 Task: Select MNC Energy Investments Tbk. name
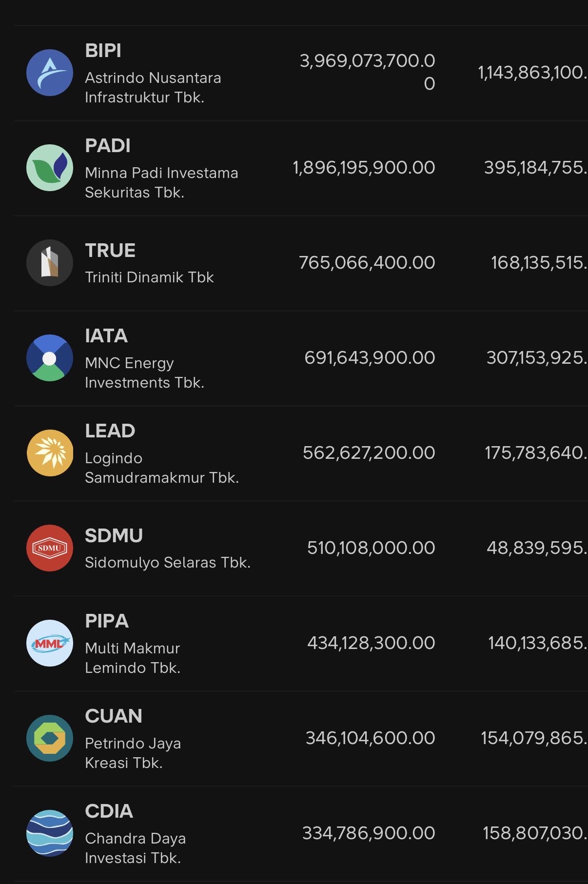click(144, 373)
